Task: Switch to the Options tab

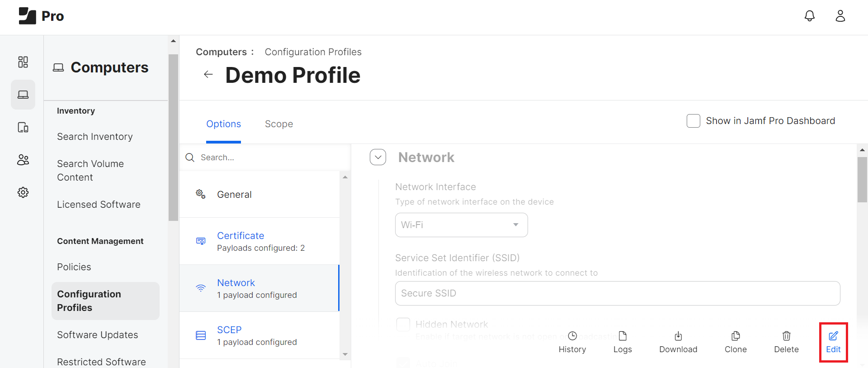Action: pos(223,124)
